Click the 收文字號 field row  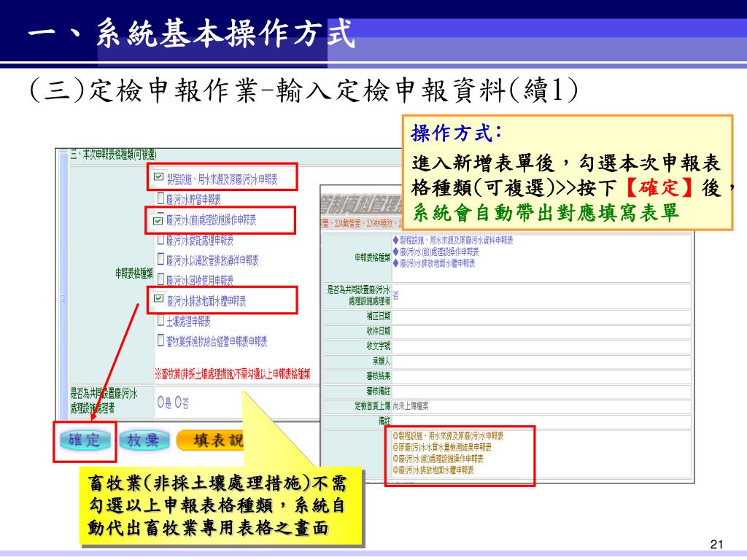click(508, 346)
